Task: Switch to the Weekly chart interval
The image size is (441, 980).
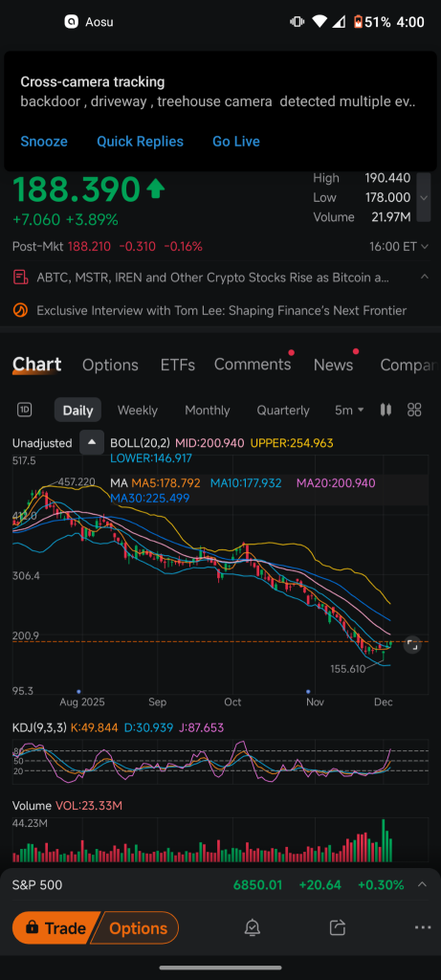Action: pyautogui.click(x=138, y=411)
